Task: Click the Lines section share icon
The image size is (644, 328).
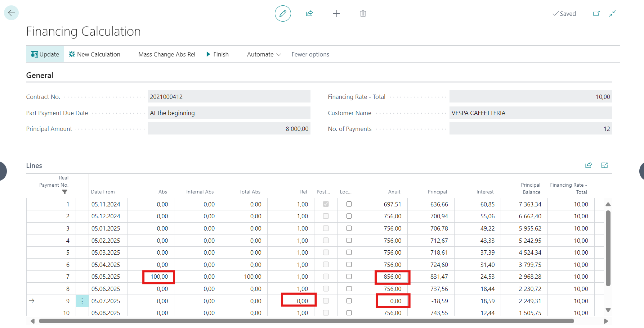Action: click(x=589, y=165)
